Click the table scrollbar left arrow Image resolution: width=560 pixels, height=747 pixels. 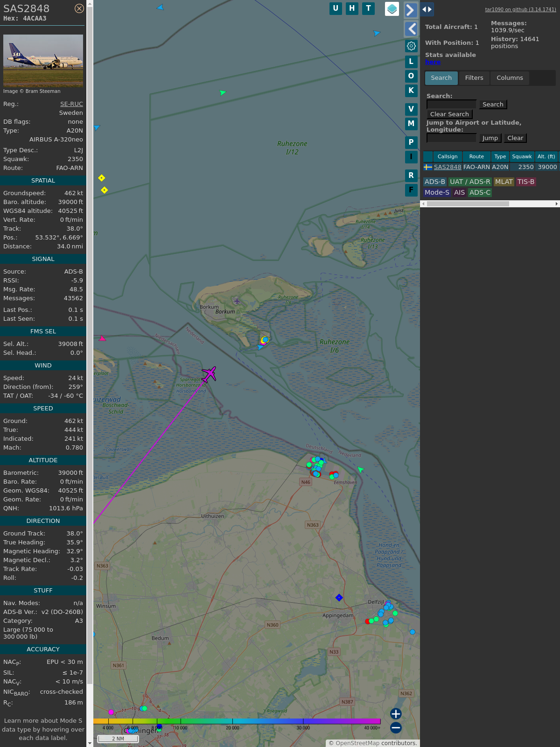423,204
